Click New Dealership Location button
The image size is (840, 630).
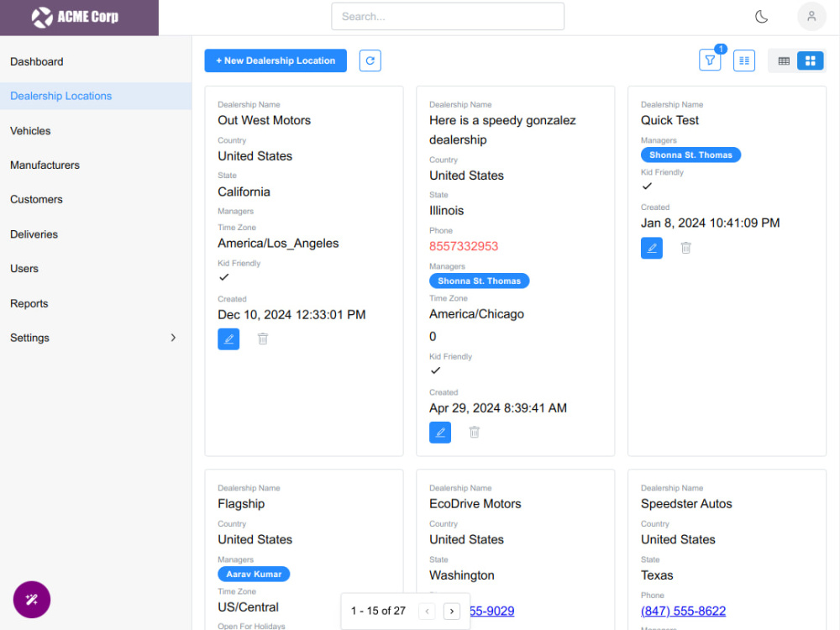[276, 60]
